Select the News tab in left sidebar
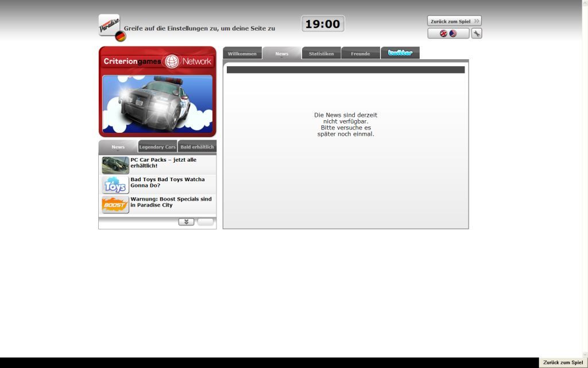Image resolution: width=588 pixels, height=368 pixels. click(118, 147)
